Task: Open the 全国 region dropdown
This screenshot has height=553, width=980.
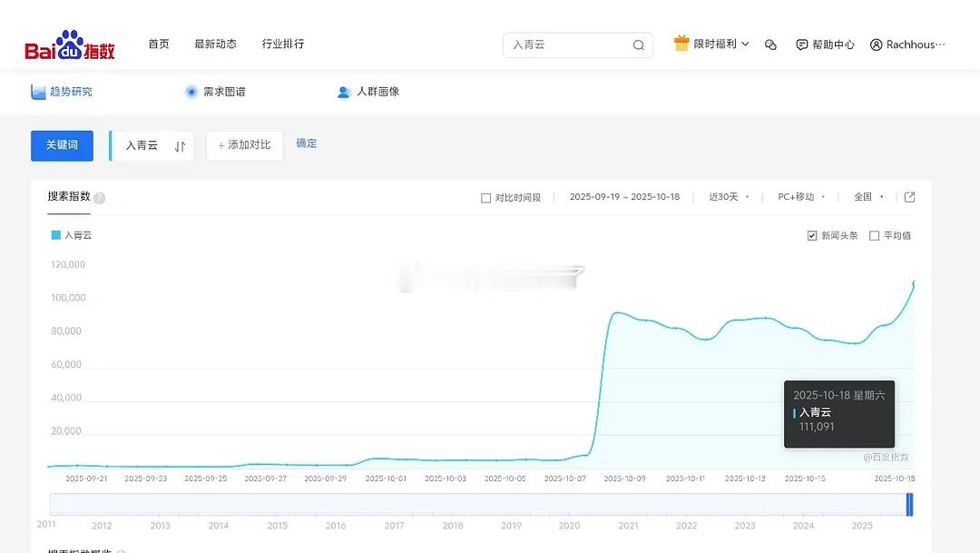Action: pos(868,197)
